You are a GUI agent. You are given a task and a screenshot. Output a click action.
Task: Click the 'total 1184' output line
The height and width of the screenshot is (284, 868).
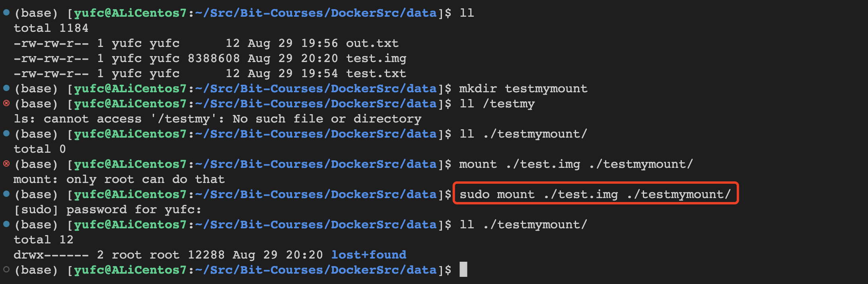click(51, 28)
